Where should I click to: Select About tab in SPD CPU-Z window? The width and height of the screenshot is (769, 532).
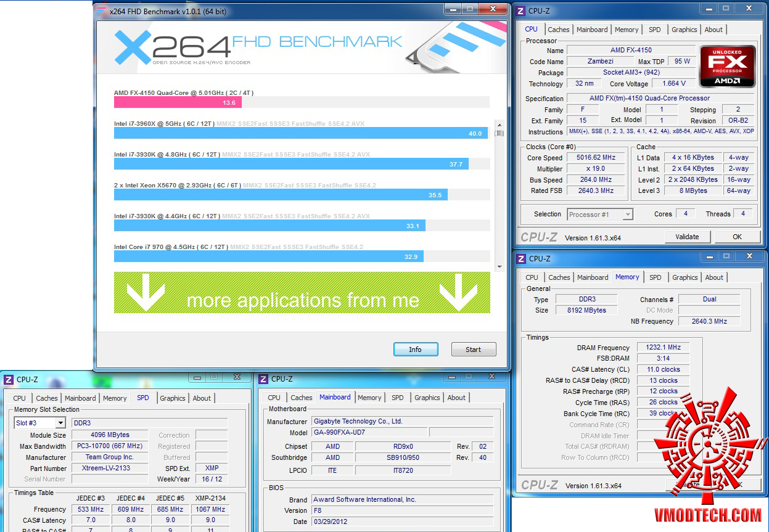pos(202,398)
